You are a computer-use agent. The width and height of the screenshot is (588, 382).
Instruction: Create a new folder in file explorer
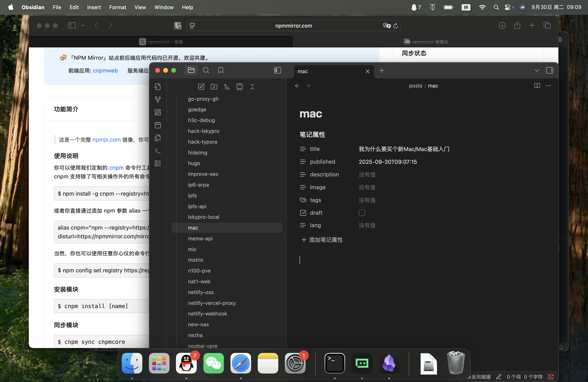coord(214,87)
